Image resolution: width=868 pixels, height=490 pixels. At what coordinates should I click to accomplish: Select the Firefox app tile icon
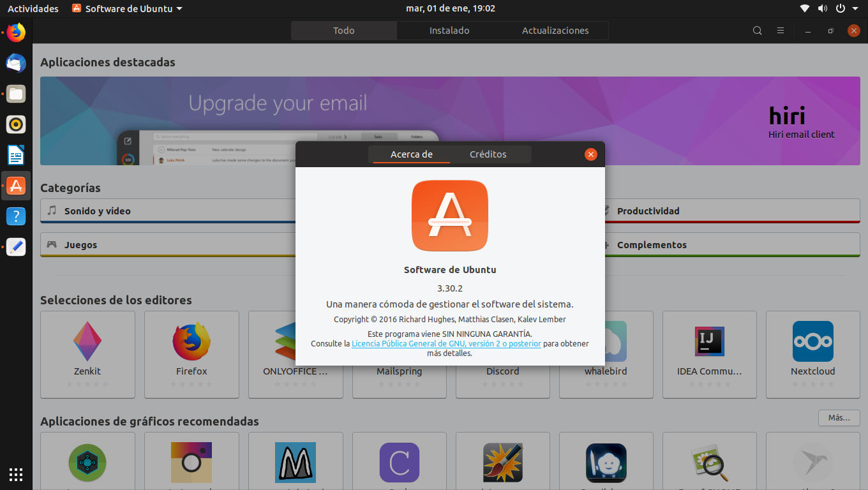click(191, 341)
